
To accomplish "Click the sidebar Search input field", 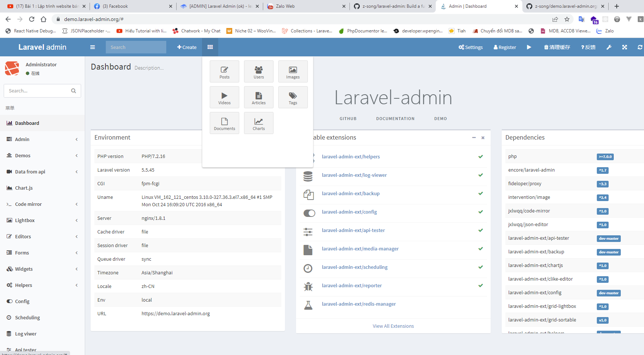I will coord(38,91).
